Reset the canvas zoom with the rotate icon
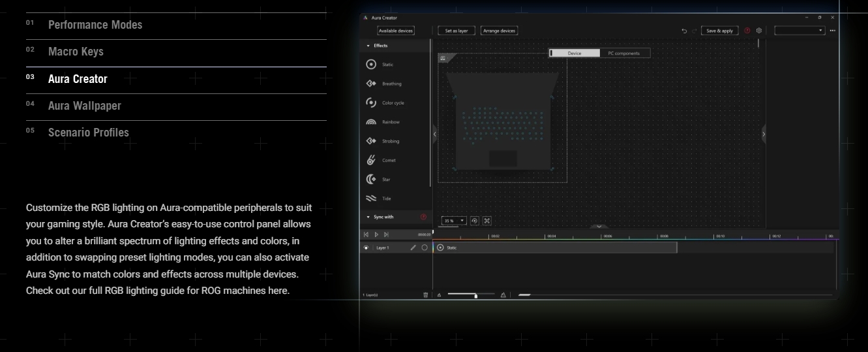868x352 pixels. pyautogui.click(x=474, y=221)
